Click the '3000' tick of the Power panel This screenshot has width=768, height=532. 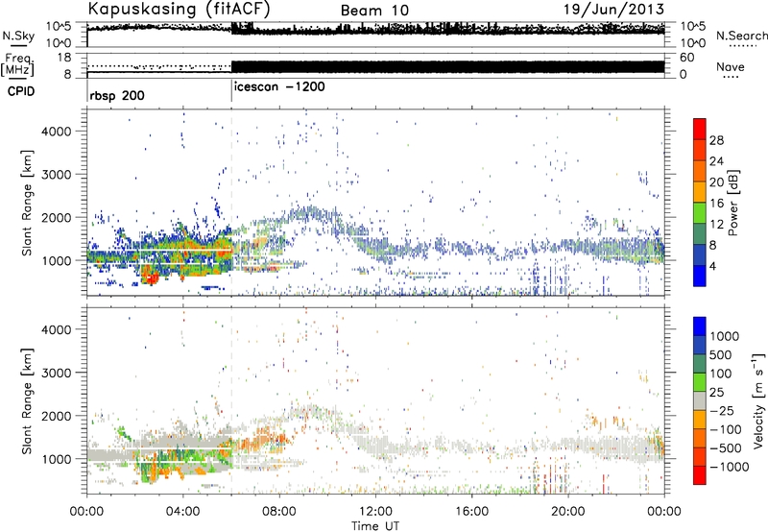coord(56,175)
